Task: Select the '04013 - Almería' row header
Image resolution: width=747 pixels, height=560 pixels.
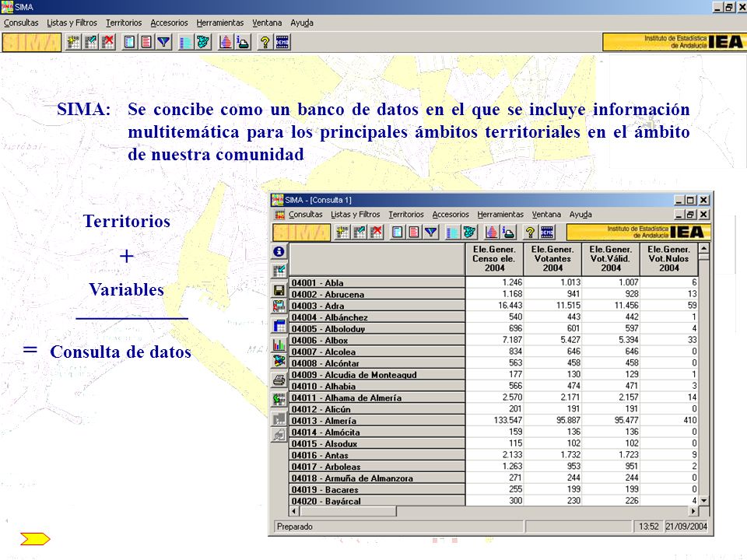Action: [x=377, y=421]
